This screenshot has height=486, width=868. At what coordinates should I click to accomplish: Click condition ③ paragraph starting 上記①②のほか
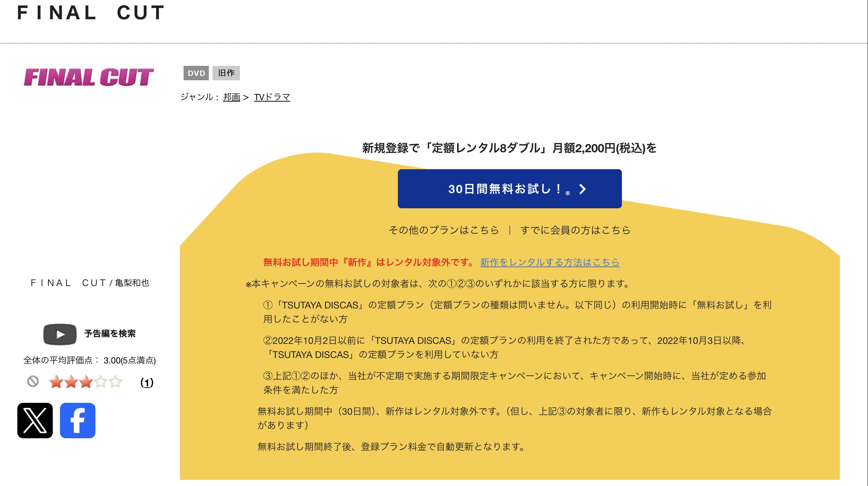pyautogui.click(x=515, y=383)
